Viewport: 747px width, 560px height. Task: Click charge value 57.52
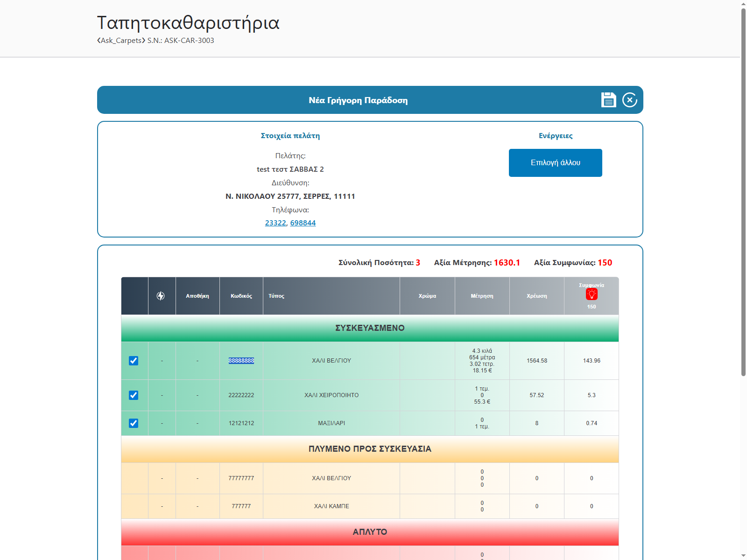(x=537, y=395)
